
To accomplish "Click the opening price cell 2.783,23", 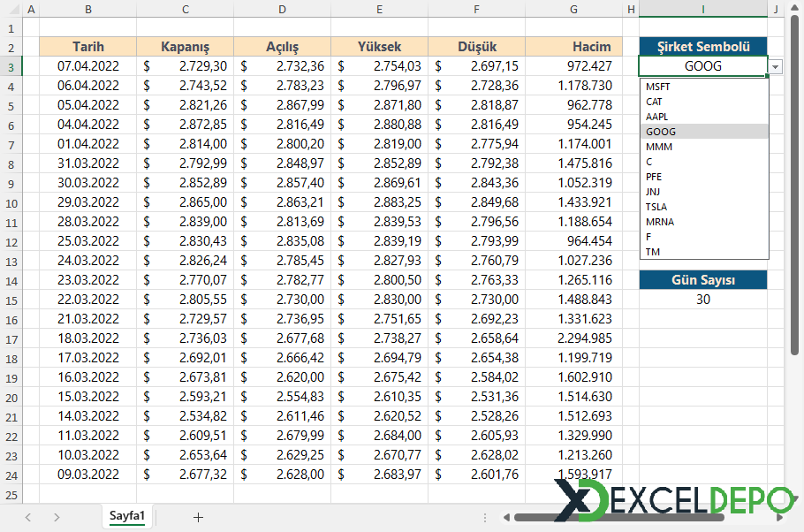I will [x=283, y=86].
